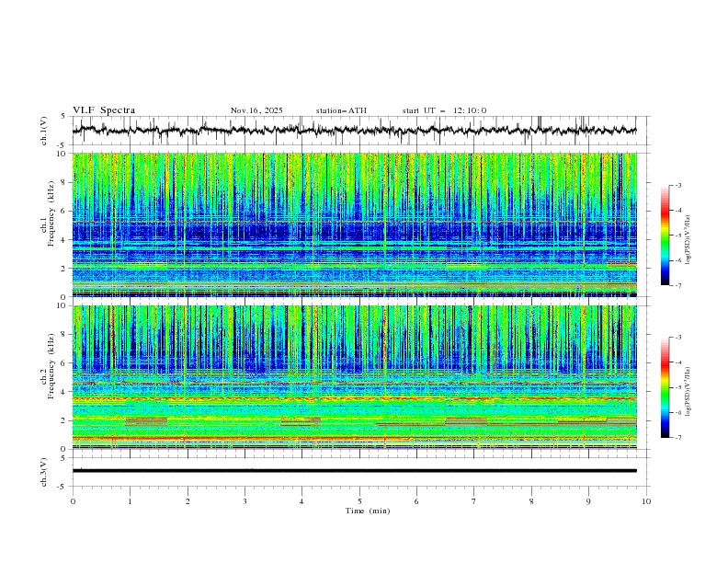Image resolution: width=728 pixels, height=563 pixels.
Task: Click the "6" kHz tick on ch.2 frequency axis
Action: point(65,363)
